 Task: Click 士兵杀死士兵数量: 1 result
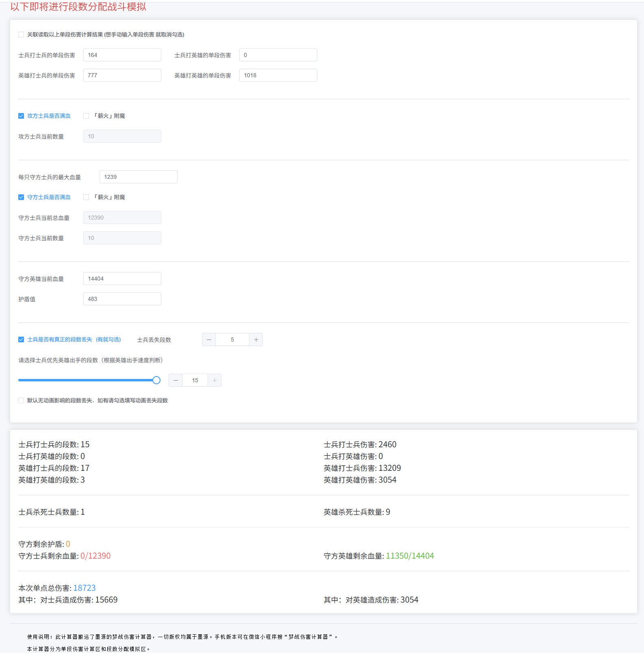(x=52, y=512)
